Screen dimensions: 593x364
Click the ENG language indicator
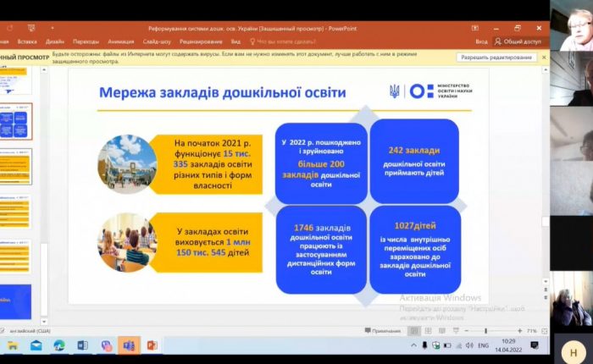coord(484,345)
